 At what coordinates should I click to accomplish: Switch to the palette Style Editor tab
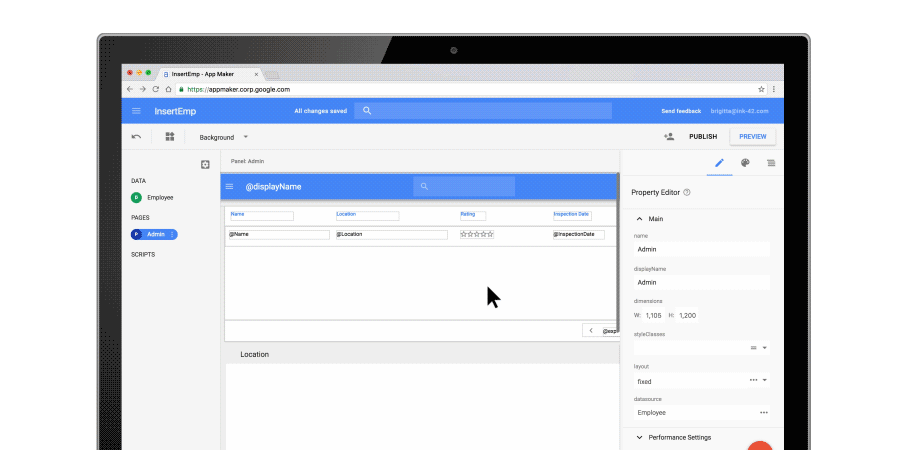tap(745, 163)
